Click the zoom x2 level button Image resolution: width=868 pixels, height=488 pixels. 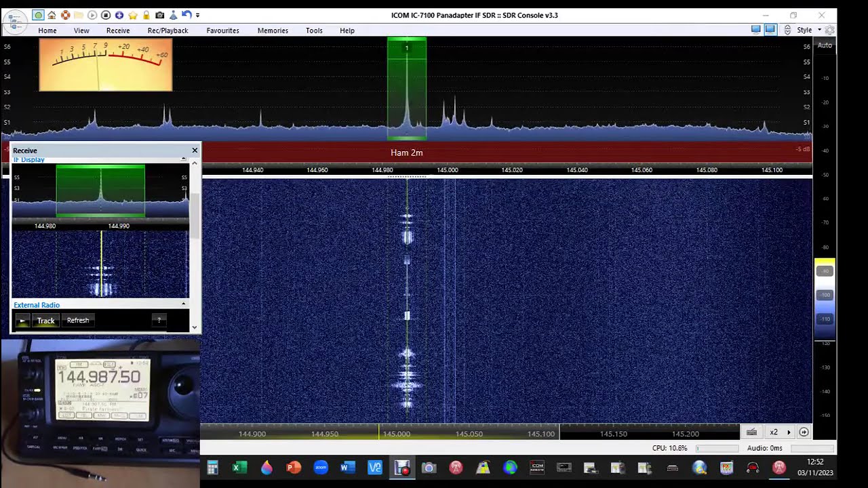tap(774, 432)
